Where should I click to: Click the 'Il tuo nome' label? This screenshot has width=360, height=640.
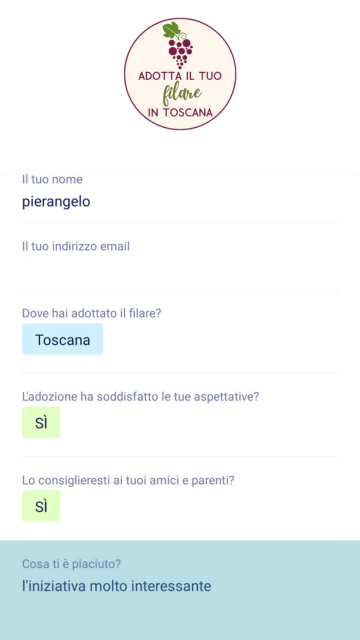pyautogui.click(x=52, y=179)
